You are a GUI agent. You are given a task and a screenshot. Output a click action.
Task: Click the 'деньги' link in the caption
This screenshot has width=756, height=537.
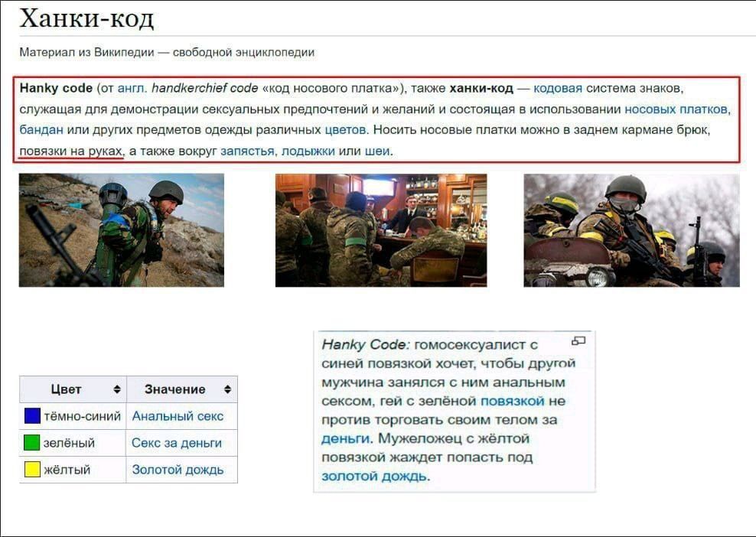(x=345, y=438)
